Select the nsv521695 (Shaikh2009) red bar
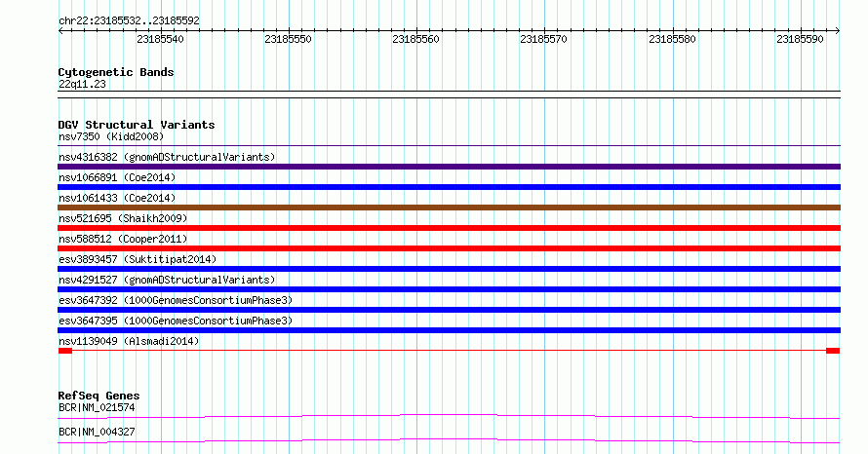 (x=449, y=228)
